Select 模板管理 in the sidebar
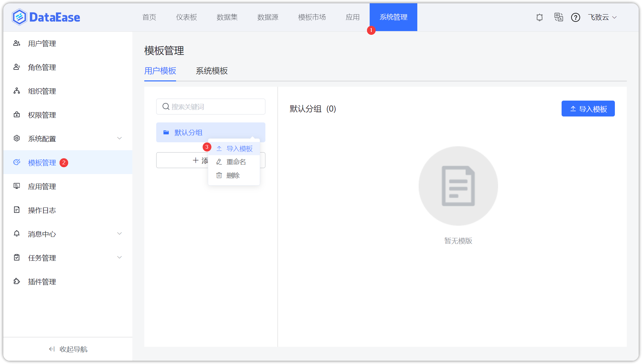Viewport: 642px width, 364px height. (68, 162)
